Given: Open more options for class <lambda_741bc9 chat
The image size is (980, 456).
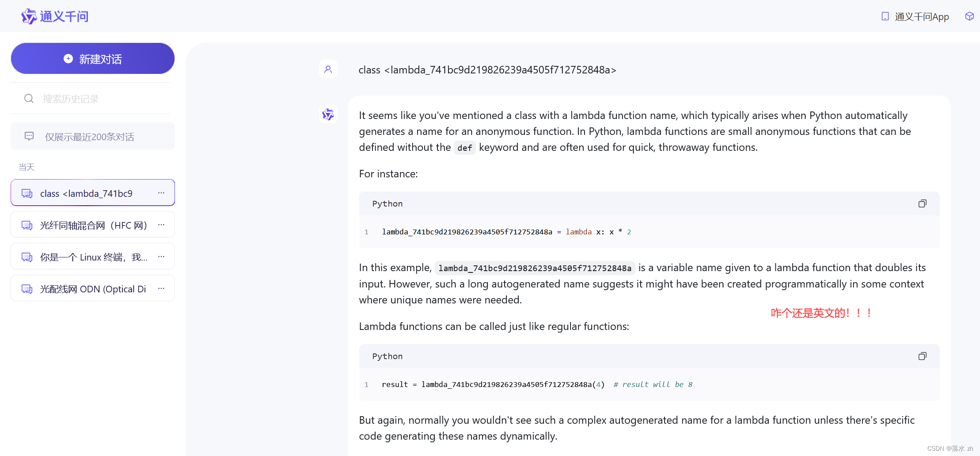Looking at the screenshot, I should pos(161,193).
